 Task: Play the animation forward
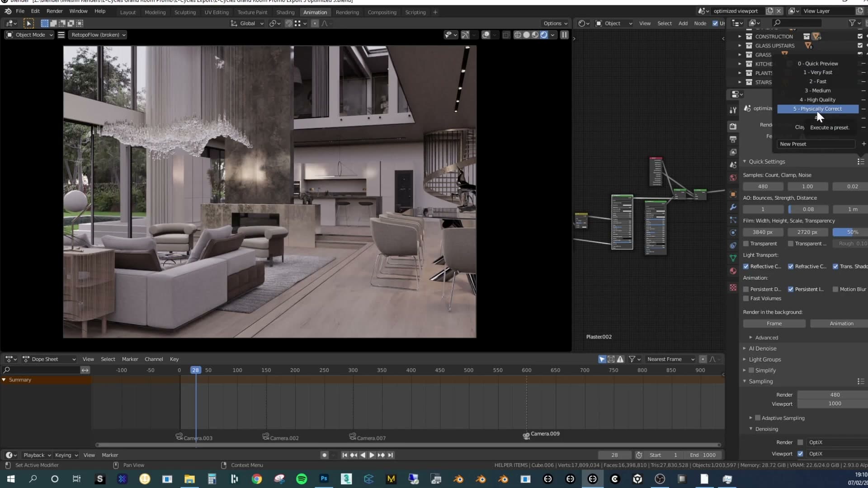(372, 455)
